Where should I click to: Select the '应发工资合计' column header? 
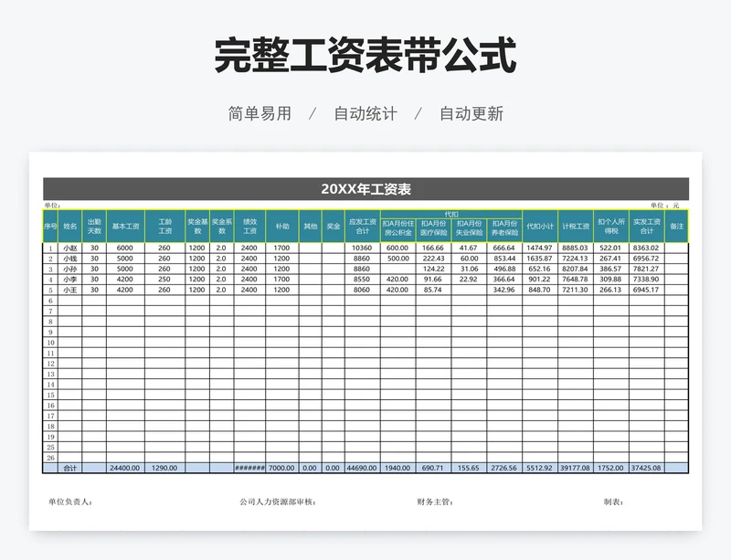point(362,227)
